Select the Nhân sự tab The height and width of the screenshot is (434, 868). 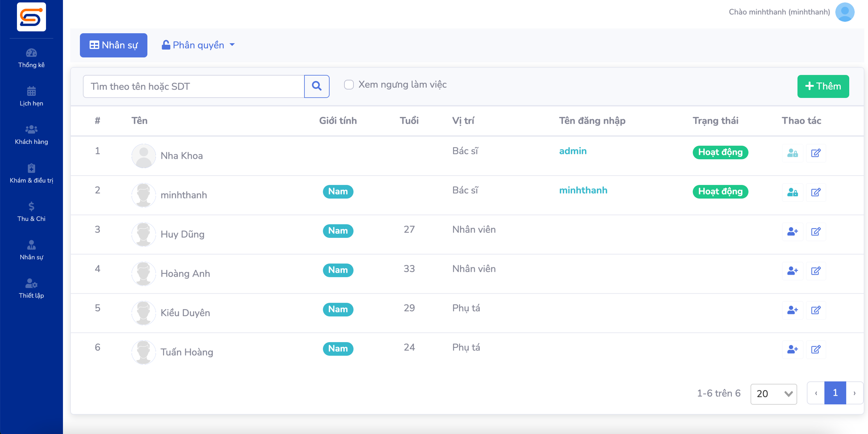click(113, 45)
